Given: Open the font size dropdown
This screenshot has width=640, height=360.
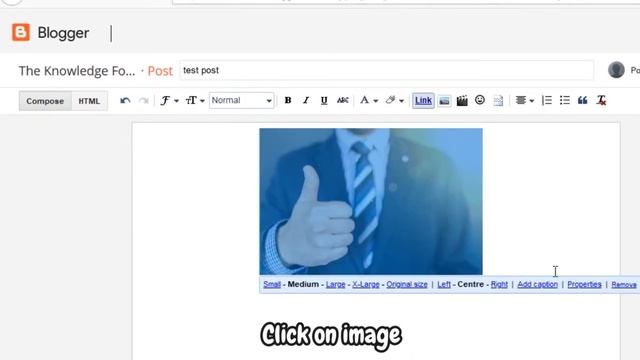Looking at the screenshot, I should pyautogui.click(x=195, y=100).
